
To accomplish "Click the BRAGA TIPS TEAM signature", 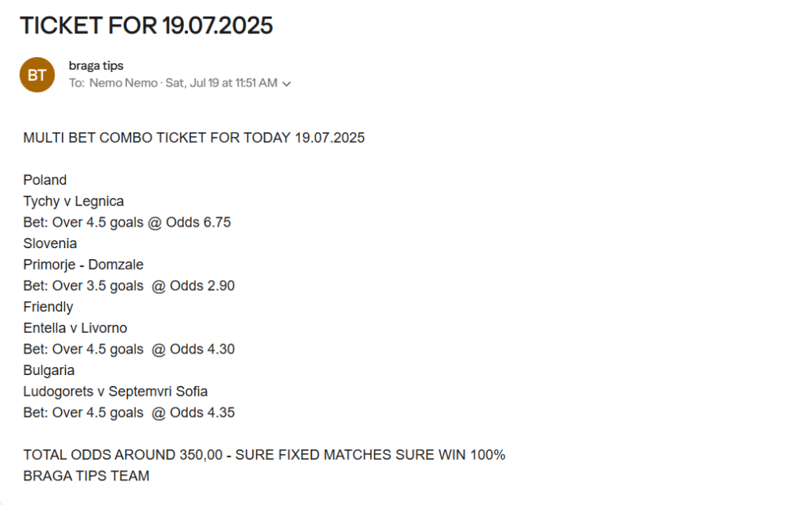I will coord(86,476).
